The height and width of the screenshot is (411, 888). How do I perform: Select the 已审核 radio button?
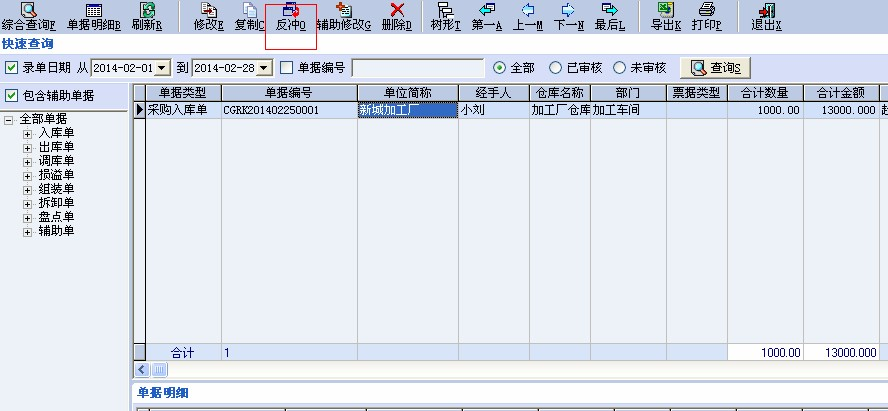coord(557,68)
